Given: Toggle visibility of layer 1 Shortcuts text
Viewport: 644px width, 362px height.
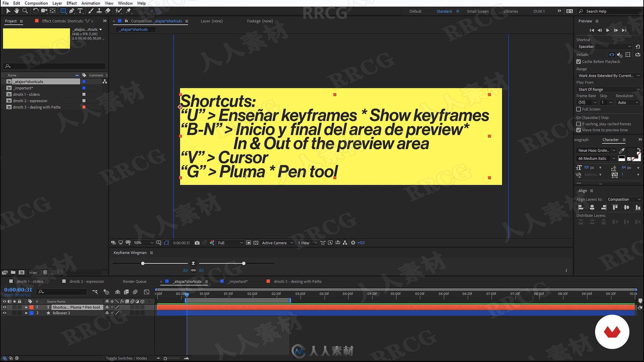Looking at the screenshot, I should pyautogui.click(x=4, y=307).
